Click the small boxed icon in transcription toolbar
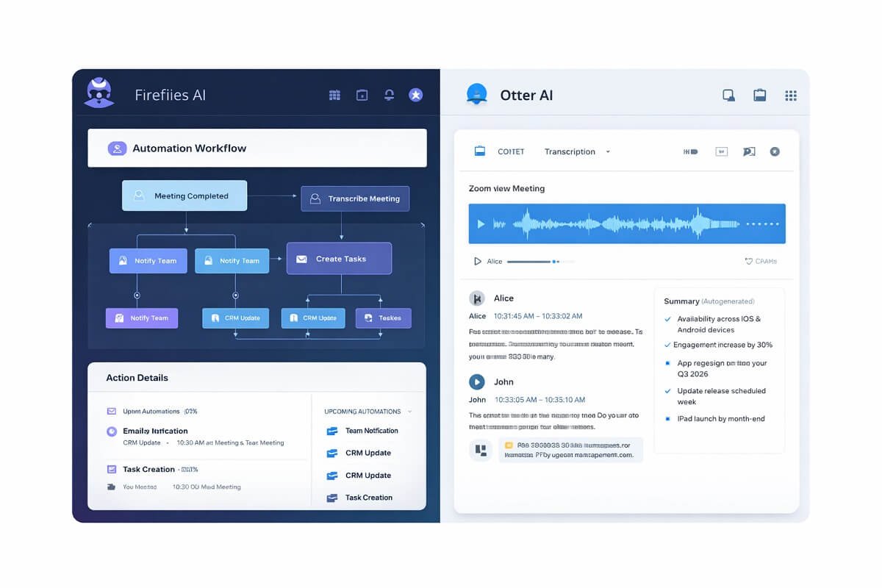The width and height of the screenshot is (882, 588). pos(721,151)
